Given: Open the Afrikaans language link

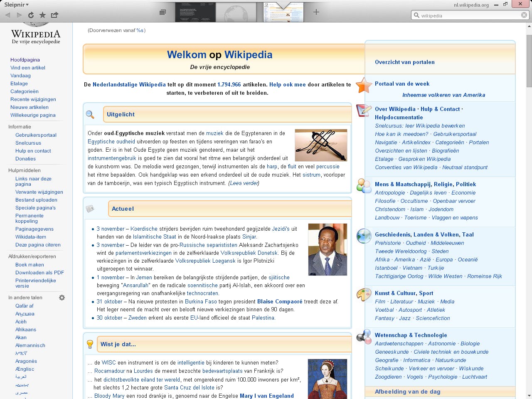Looking at the screenshot, I should (x=26, y=330).
